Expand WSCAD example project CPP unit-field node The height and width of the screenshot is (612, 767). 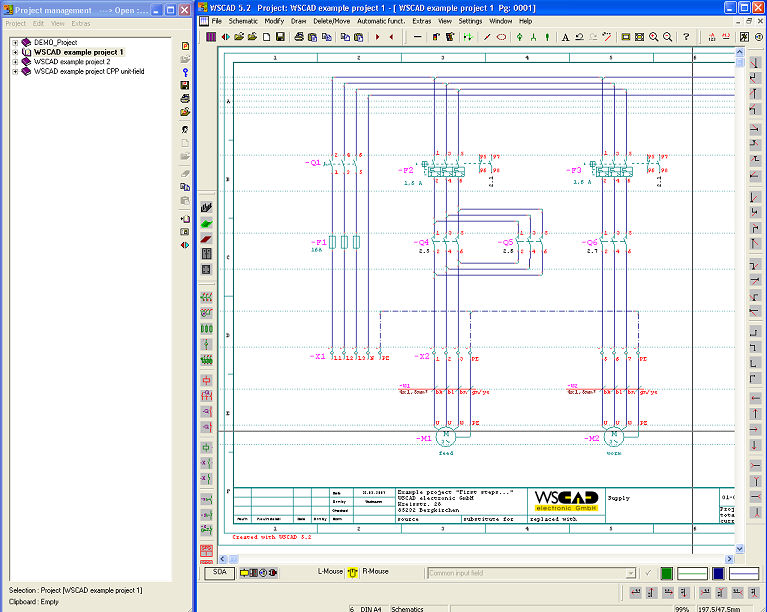15,71
